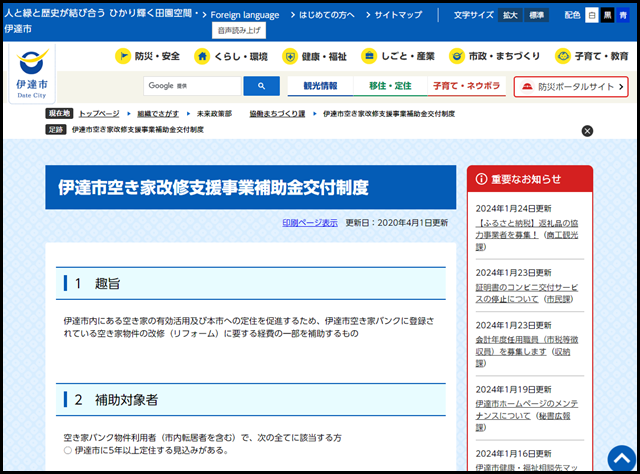Click the 防災・安全 category icon
Viewport: 640px width, 474px height.
(123, 56)
